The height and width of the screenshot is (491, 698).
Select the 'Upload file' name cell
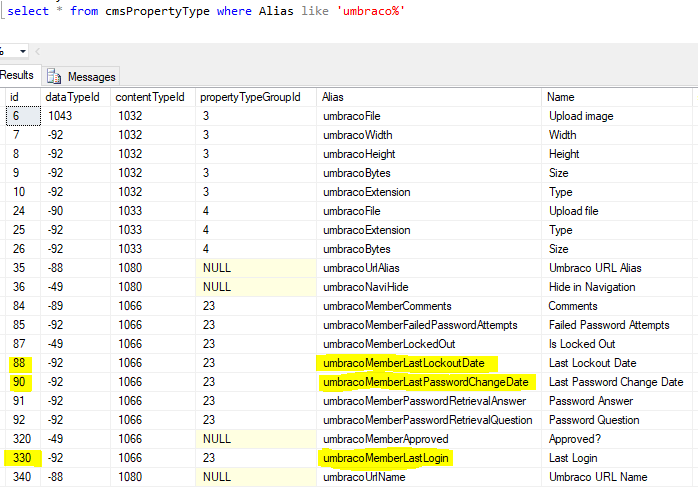617,211
